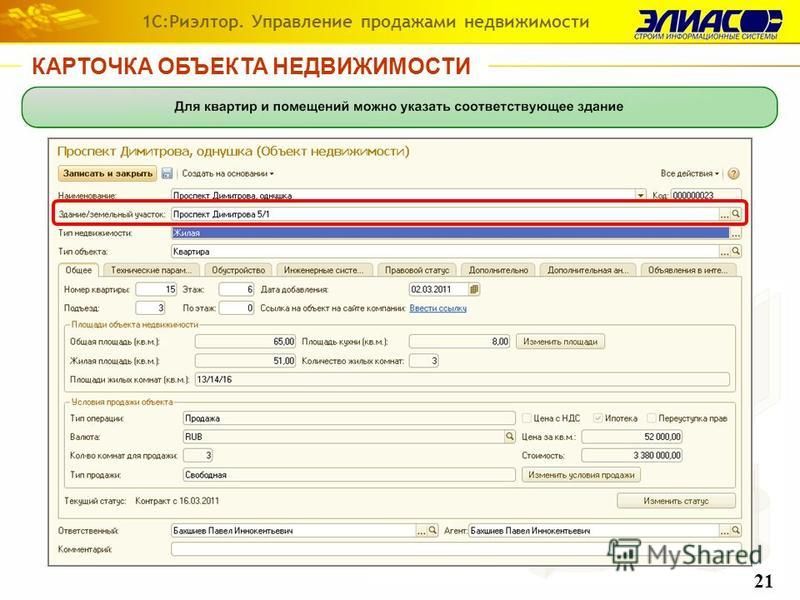Click the Тип операции field Продажа
800x600 pixels.
pyautogui.click(x=349, y=418)
